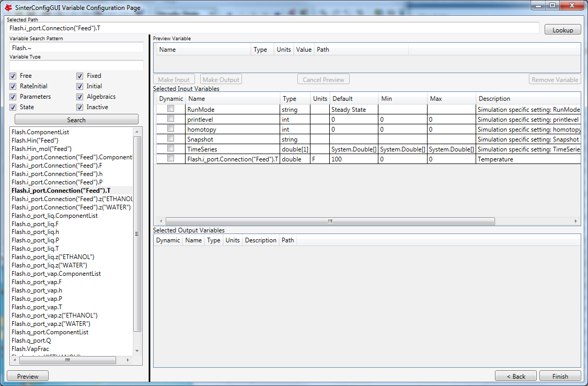The width and height of the screenshot is (588, 386).
Task: Select Flash.VapFrac in variable list
Action: tap(30, 348)
